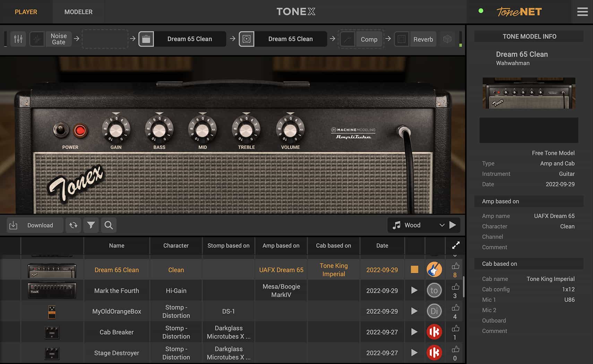Expand the tone list with arrows icon
593x364 pixels.
point(456,245)
